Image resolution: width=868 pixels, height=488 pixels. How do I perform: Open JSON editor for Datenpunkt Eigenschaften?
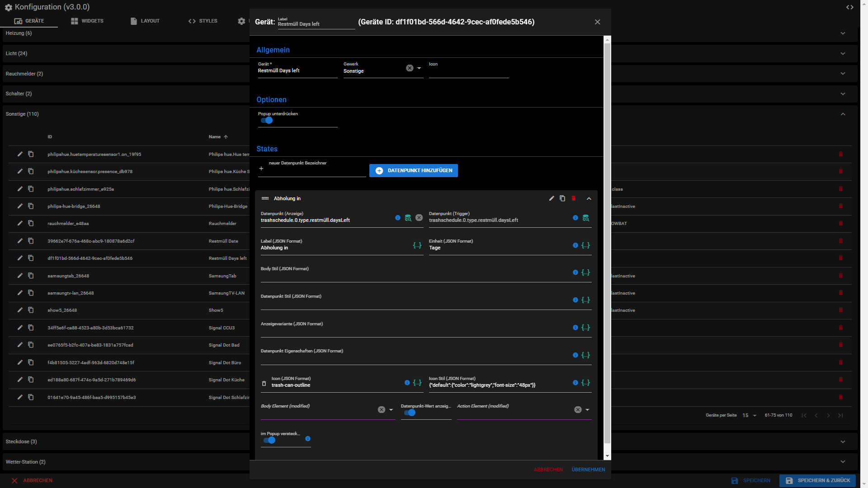point(586,355)
